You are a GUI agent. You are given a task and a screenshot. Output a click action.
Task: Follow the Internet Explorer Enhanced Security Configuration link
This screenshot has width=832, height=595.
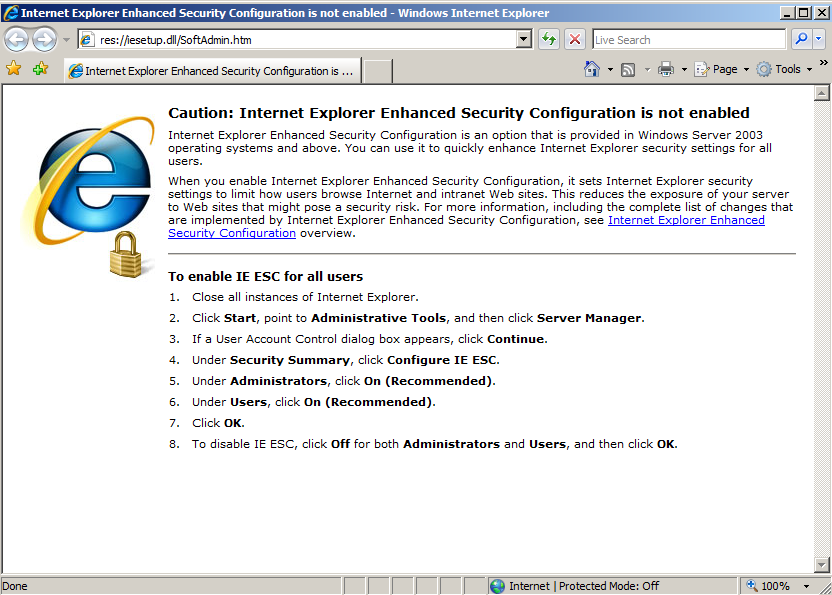pos(686,220)
